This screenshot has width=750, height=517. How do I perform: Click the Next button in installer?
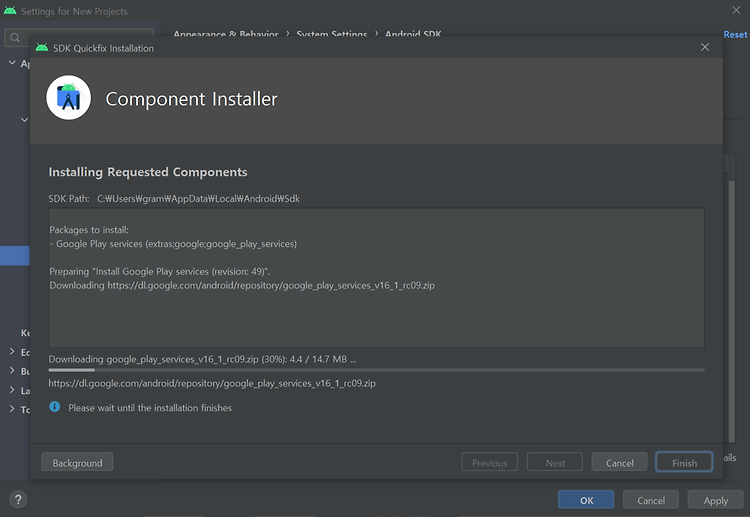point(555,462)
